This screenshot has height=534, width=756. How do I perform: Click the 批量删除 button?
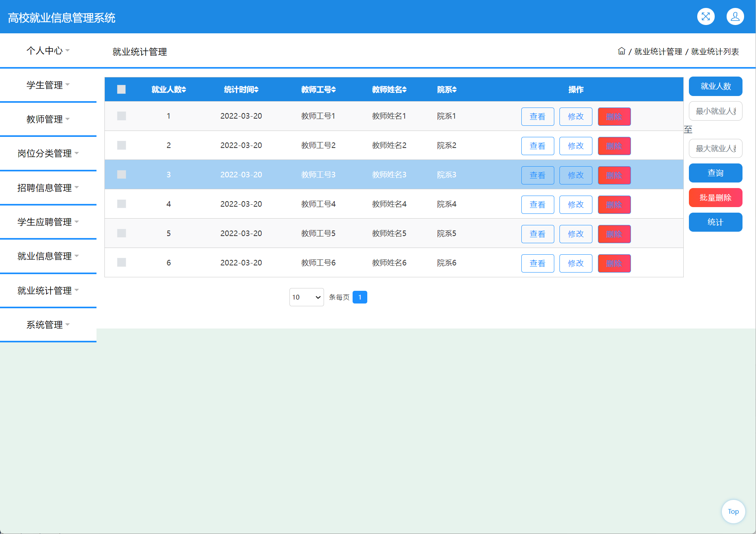pos(715,198)
